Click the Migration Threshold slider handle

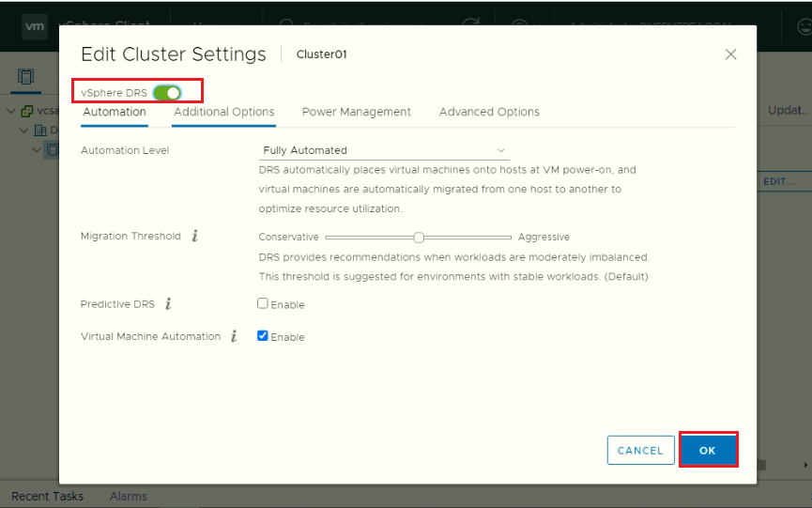419,238
